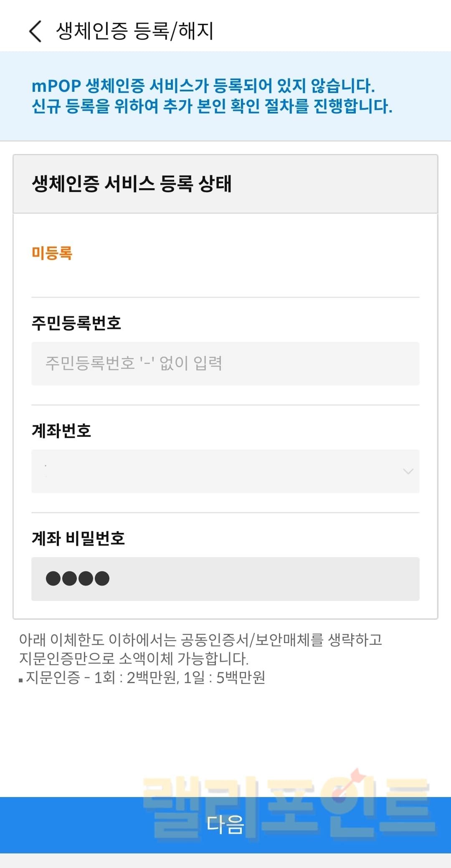Tap the back arrow icon
This screenshot has height=868, width=451.
point(35,31)
